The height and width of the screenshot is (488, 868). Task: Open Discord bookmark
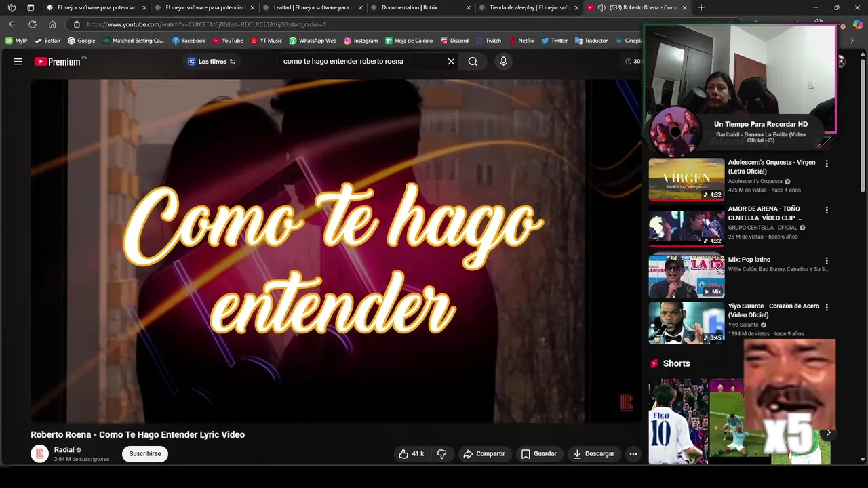(454, 41)
